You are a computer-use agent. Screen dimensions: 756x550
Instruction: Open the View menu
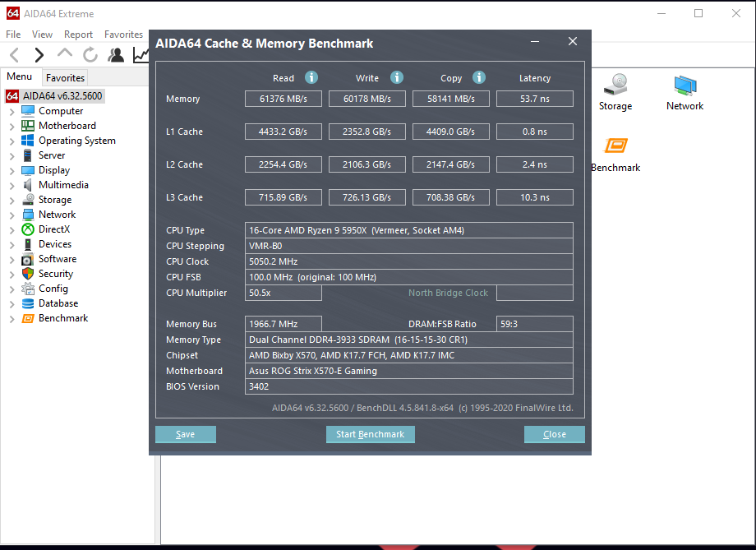coord(42,35)
